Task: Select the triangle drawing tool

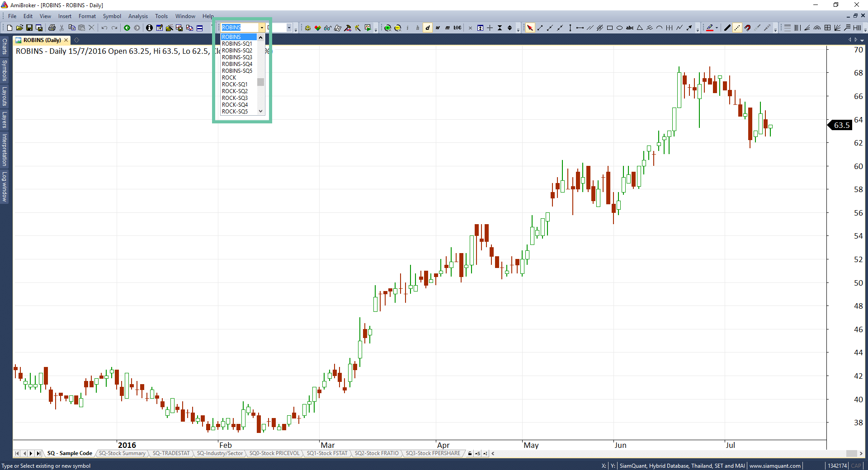Action: pos(640,28)
